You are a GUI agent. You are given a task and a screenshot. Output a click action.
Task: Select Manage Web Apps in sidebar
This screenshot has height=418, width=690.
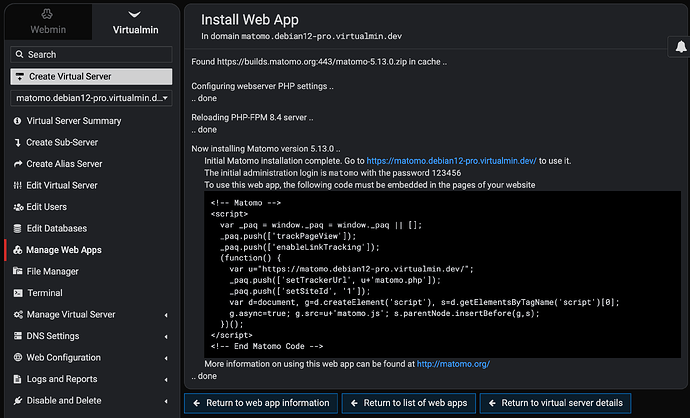pyautogui.click(x=64, y=250)
